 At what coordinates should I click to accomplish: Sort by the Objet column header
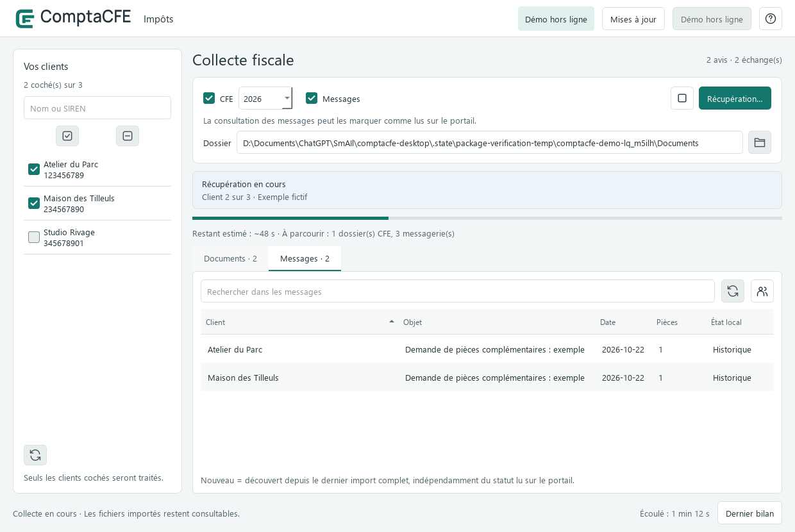496,322
